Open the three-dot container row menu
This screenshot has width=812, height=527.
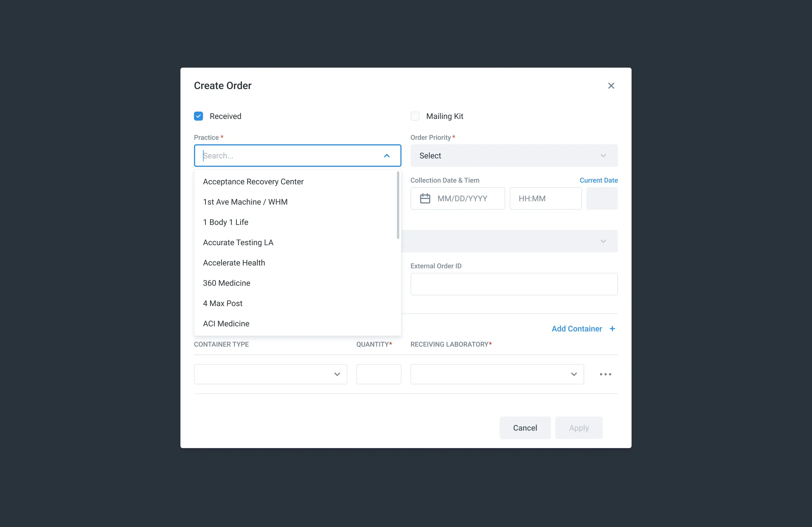606,374
